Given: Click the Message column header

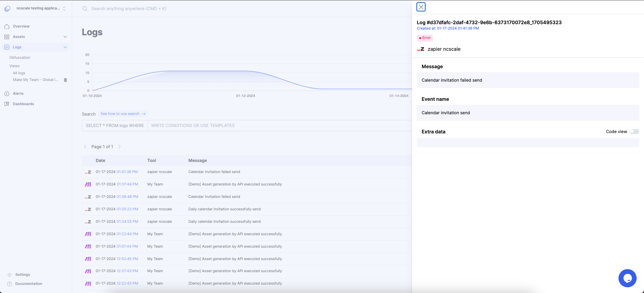Looking at the screenshot, I should [x=198, y=161].
